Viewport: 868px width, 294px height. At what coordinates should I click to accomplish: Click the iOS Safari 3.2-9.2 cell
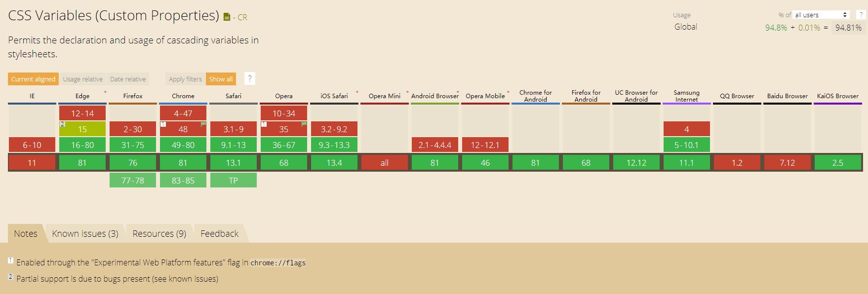[x=334, y=129]
